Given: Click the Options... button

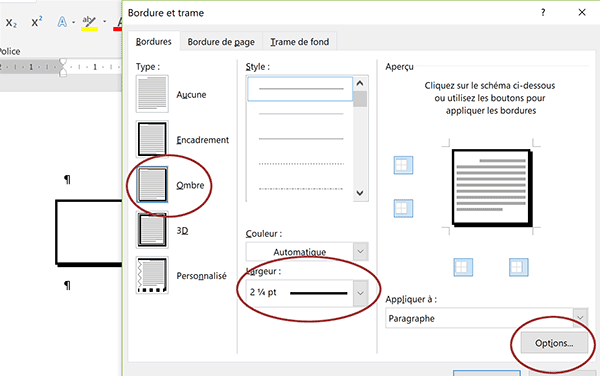Looking at the screenshot, I should coord(554,343).
